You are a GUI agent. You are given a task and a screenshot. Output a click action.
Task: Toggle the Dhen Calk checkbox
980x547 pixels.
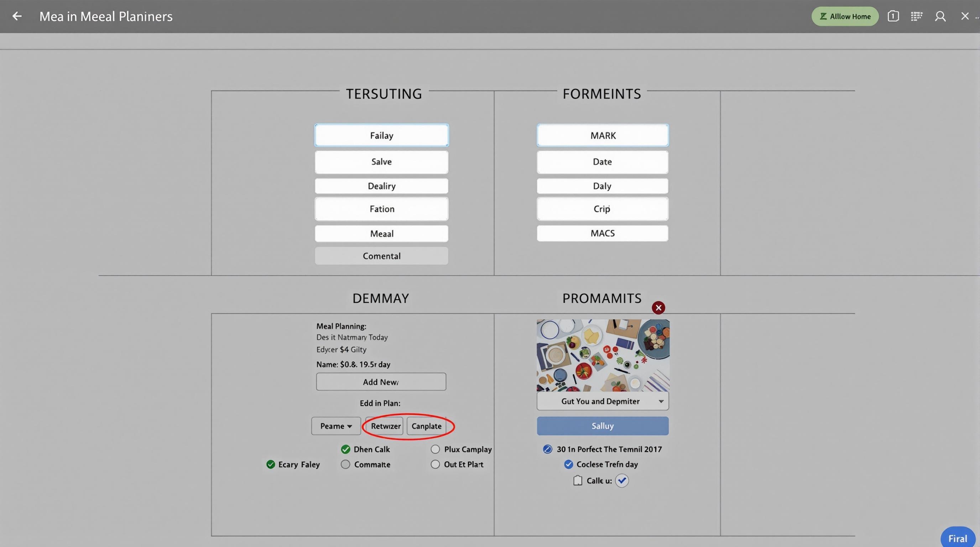point(345,449)
